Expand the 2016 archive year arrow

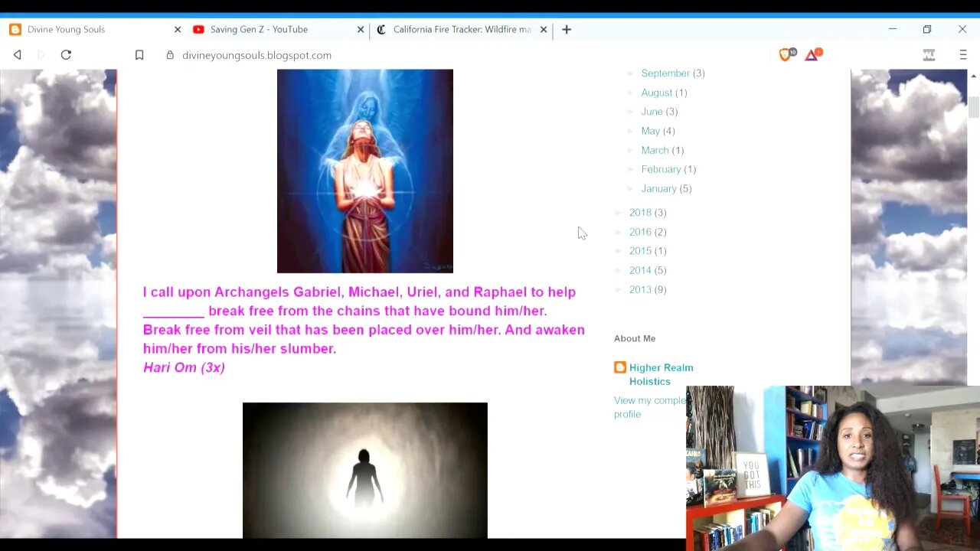(x=619, y=232)
